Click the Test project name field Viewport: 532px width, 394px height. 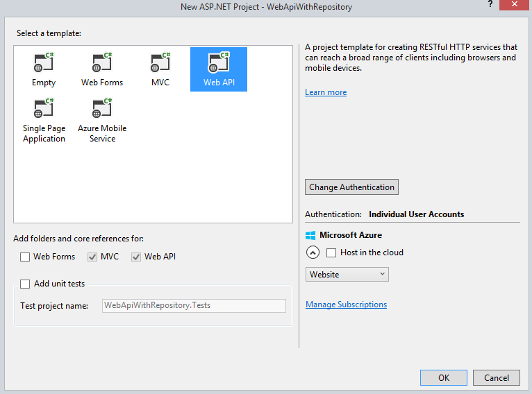[x=194, y=306]
